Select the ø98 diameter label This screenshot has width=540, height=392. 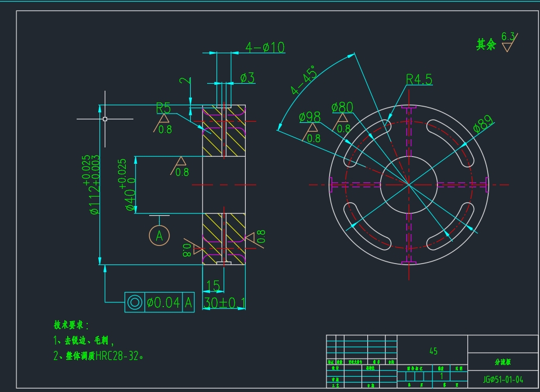pyautogui.click(x=309, y=117)
